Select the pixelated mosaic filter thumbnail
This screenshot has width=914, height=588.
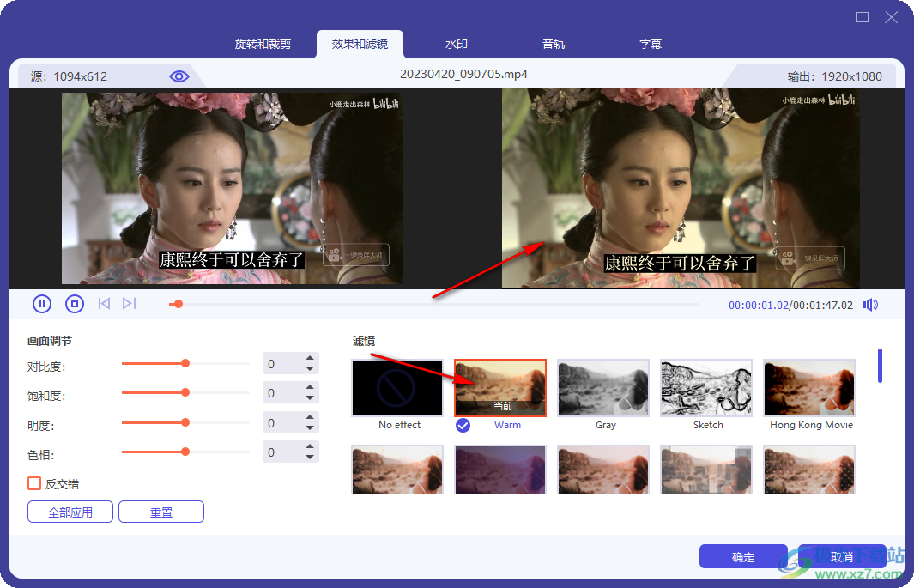pos(706,470)
